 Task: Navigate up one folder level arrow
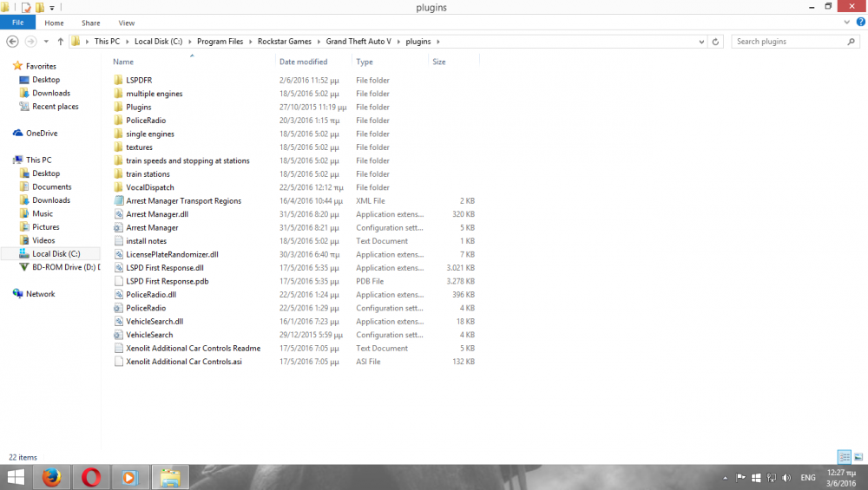tap(61, 42)
